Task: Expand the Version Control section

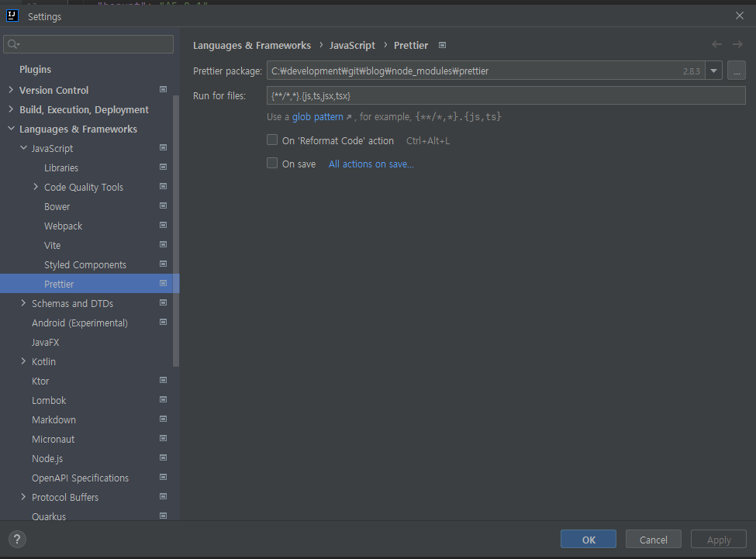Action: (x=11, y=90)
